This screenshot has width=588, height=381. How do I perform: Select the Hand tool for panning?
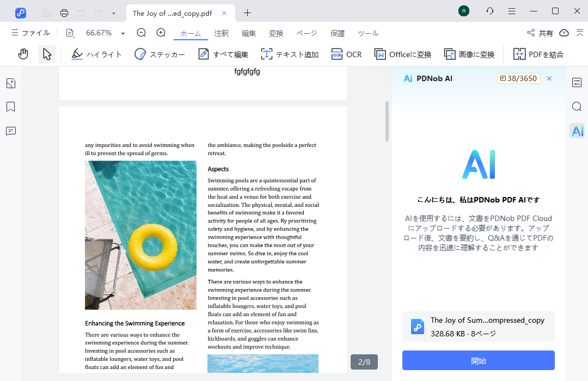[x=23, y=53]
